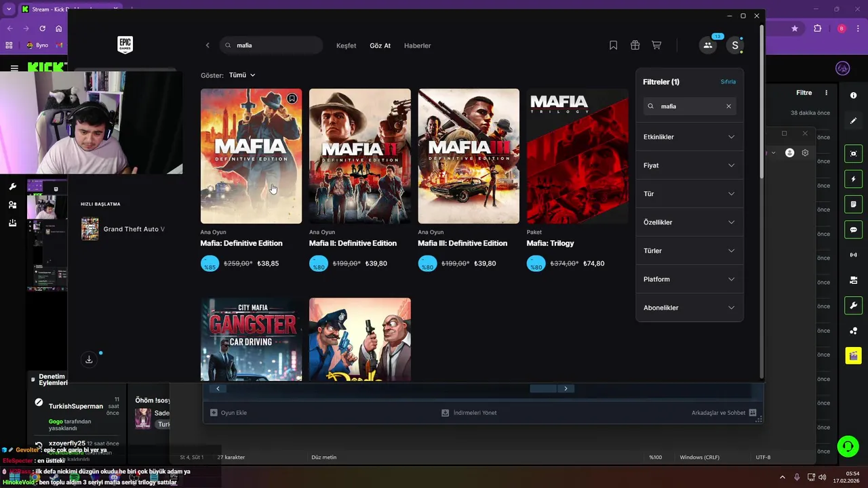Image resolution: width=868 pixels, height=488 pixels.
Task: Click İndirmeleri Yönet in Steam window
Action: pyautogui.click(x=469, y=413)
